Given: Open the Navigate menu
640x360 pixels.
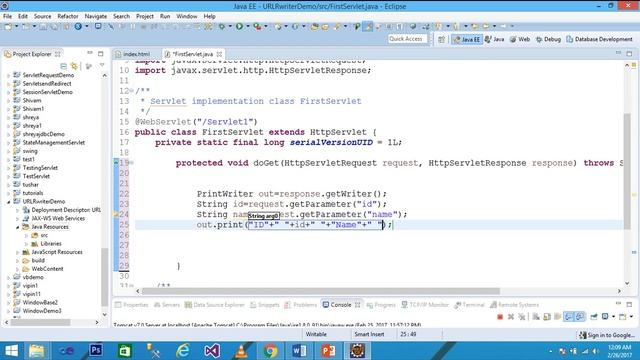Looking at the screenshot, I should point(96,16).
